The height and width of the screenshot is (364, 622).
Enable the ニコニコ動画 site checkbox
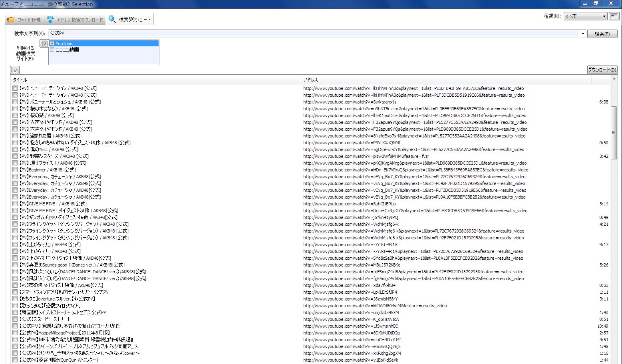(52, 50)
